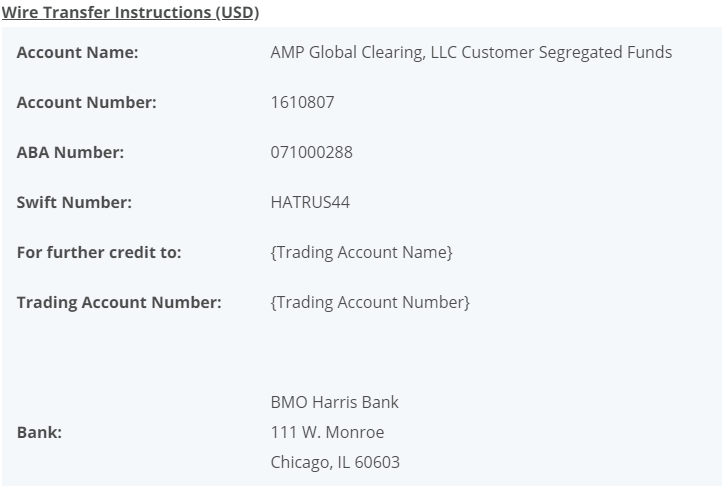The image size is (722, 486).
Task: Click the word Wire in the heading
Action: tap(20, 12)
